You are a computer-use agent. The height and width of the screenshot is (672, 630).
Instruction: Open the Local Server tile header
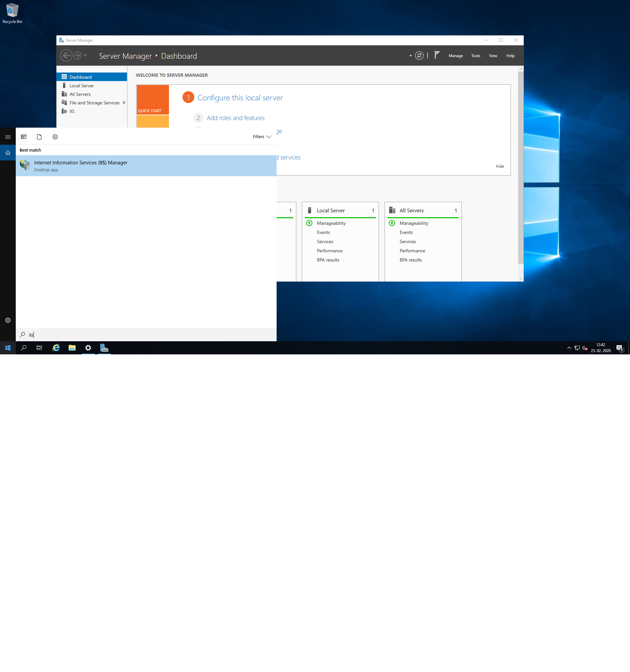pos(340,210)
